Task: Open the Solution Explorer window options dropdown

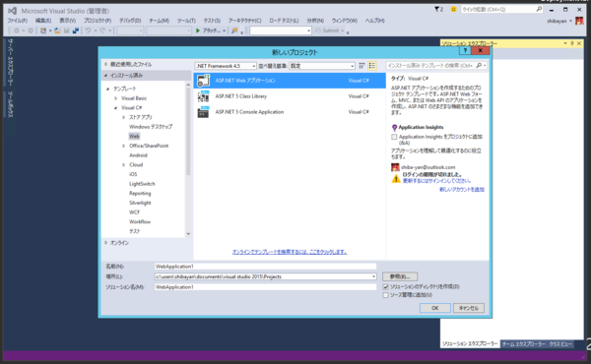Action: 565,43
